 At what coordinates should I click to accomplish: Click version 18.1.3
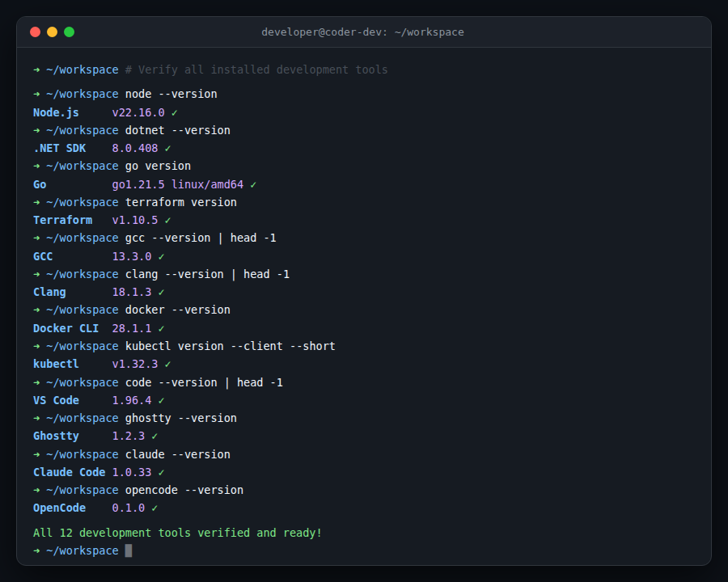[x=132, y=293]
